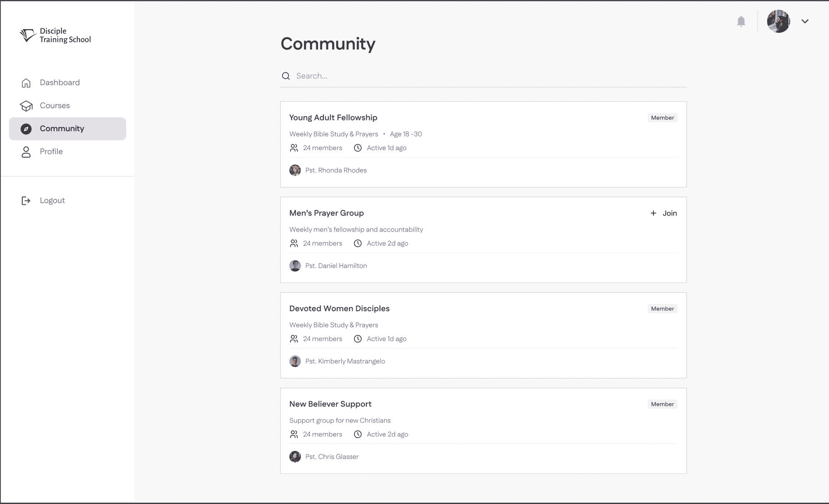Click 'Active 1d ago' in Devoted Women Disciples
The image size is (829, 504).
(x=386, y=339)
